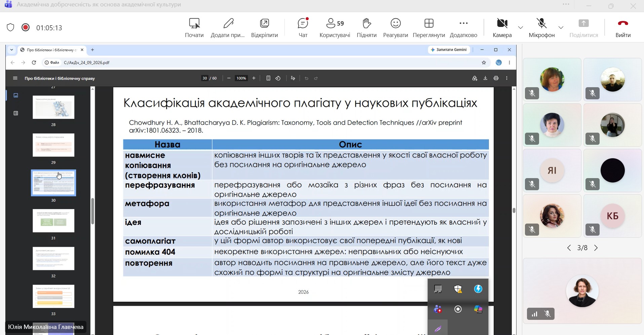The height and width of the screenshot is (335, 644).
Task: Open Додатково more options menu
Action: 463,27
